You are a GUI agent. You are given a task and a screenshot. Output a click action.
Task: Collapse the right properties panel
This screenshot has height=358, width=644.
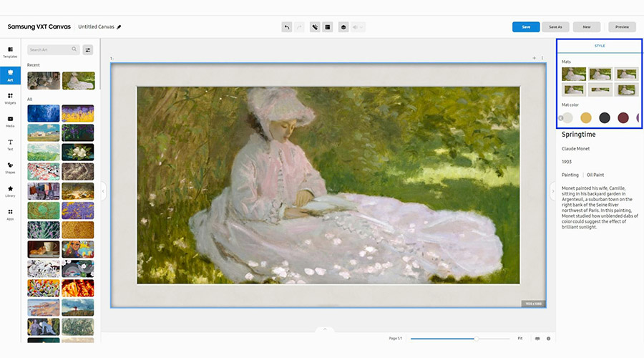(553, 191)
